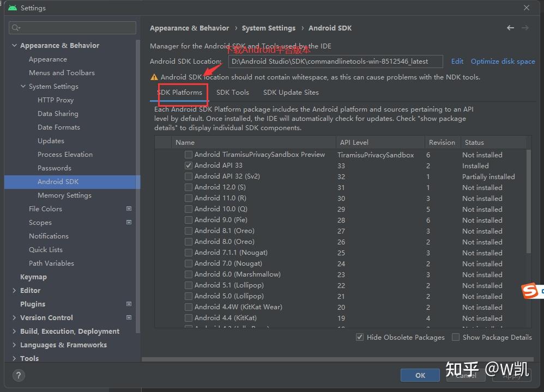Image resolution: width=544 pixels, height=392 pixels.
Task: Collapse the Appearance & Behavior section
Action: pyautogui.click(x=15, y=45)
